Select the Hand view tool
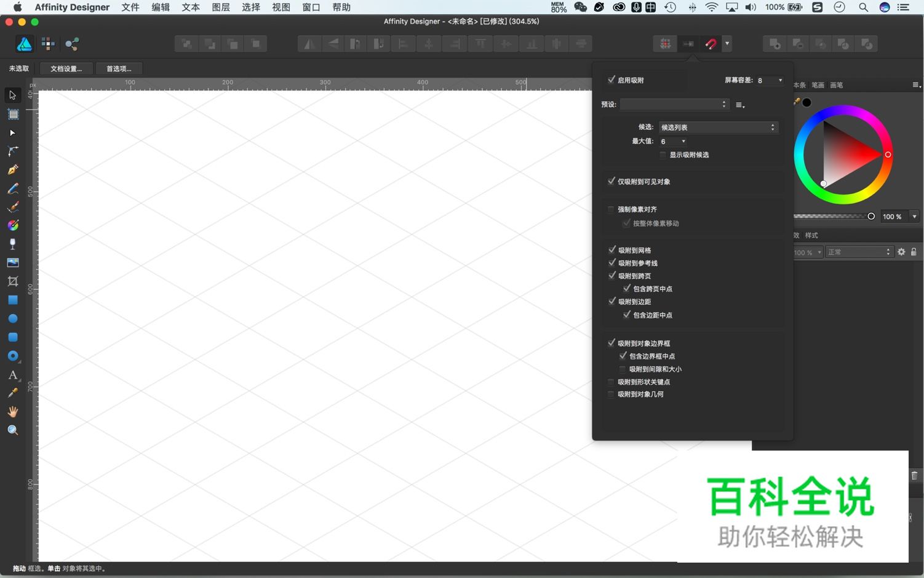Image resolution: width=924 pixels, height=578 pixels. pyautogui.click(x=13, y=412)
